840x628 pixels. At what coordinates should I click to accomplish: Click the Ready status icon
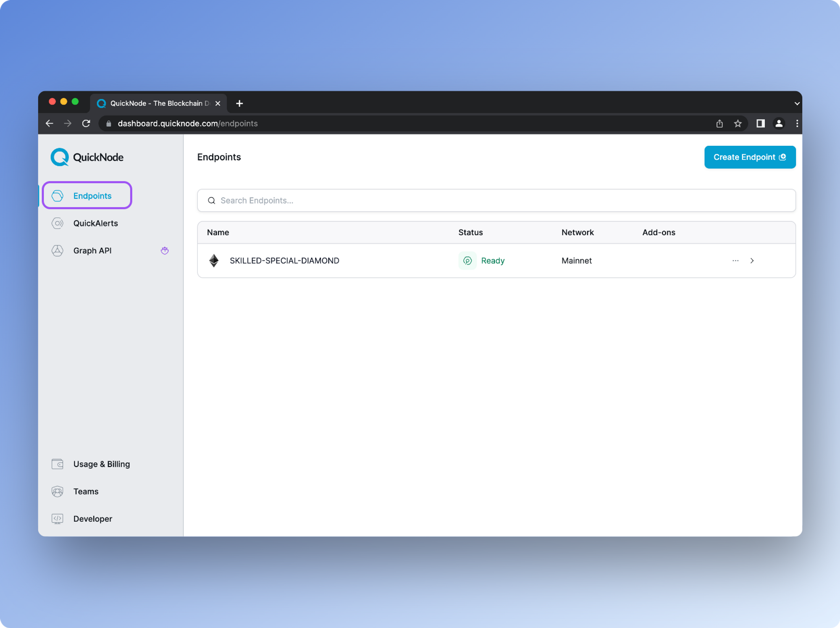(467, 260)
